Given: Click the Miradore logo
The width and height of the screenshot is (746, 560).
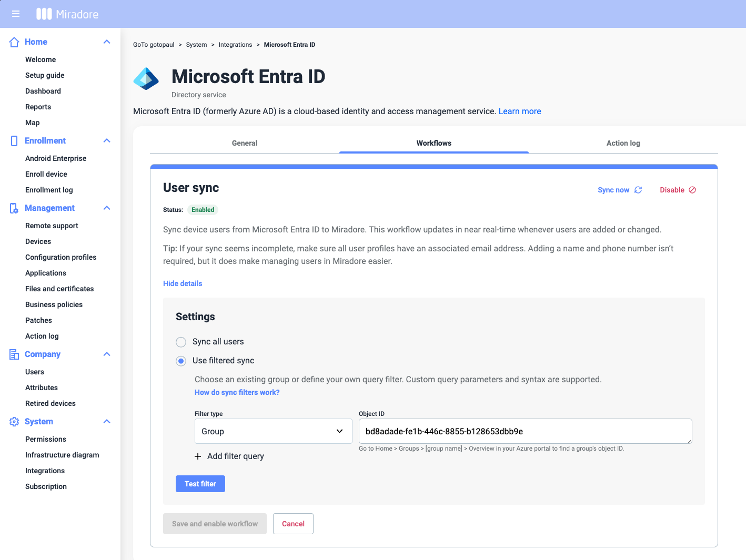Looking at the screenshot, I should coord(67,14).
